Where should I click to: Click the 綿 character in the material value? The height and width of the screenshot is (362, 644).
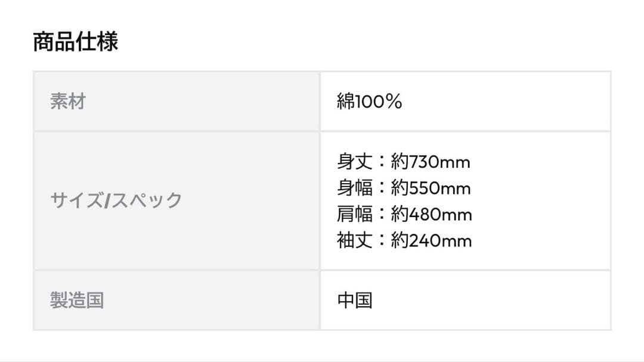346,101
